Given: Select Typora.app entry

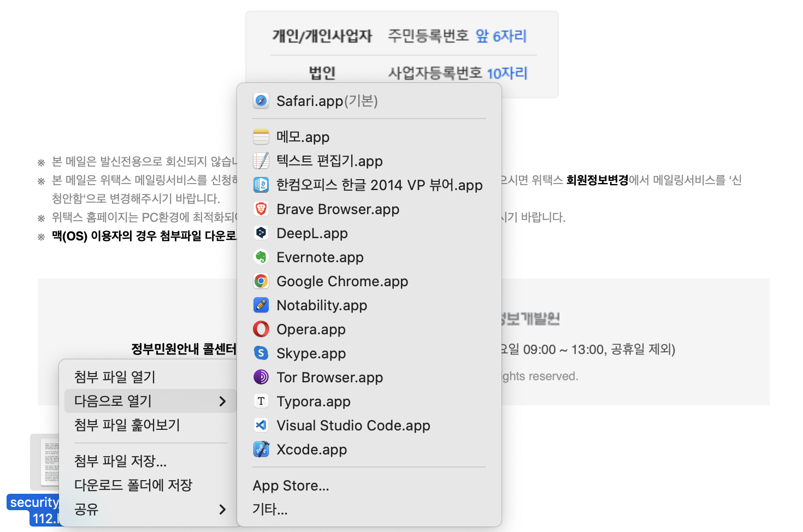Looking at the screenshot, I should click(369, 401).
